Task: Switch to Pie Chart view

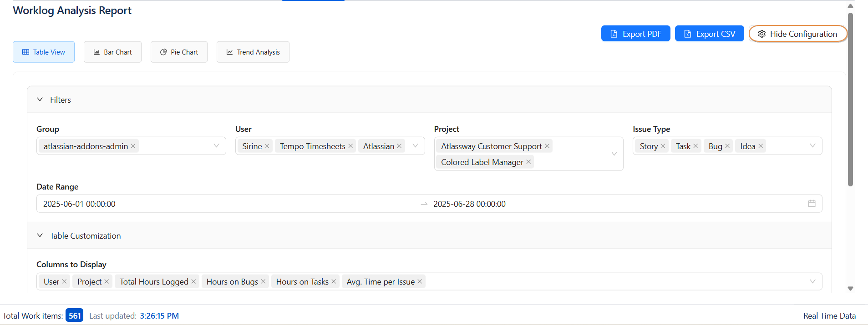Action: click(x=179, y=52)
